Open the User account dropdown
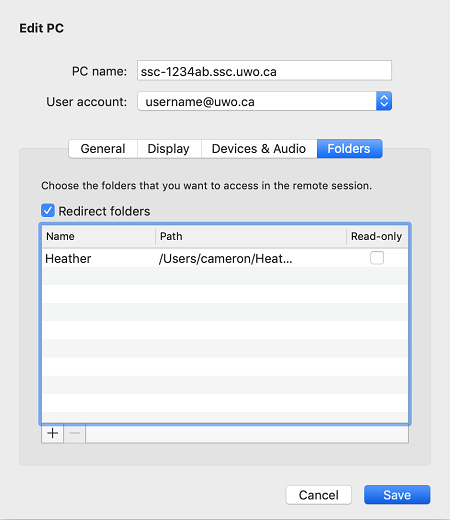The width and height of the screenshot is (450, 520). 384,101
